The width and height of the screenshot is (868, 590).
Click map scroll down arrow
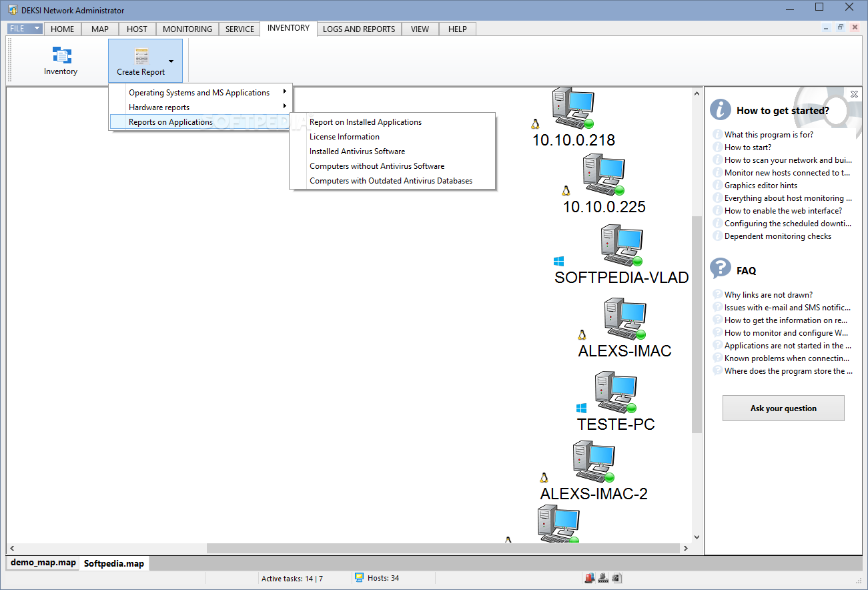tap(697, 537)
